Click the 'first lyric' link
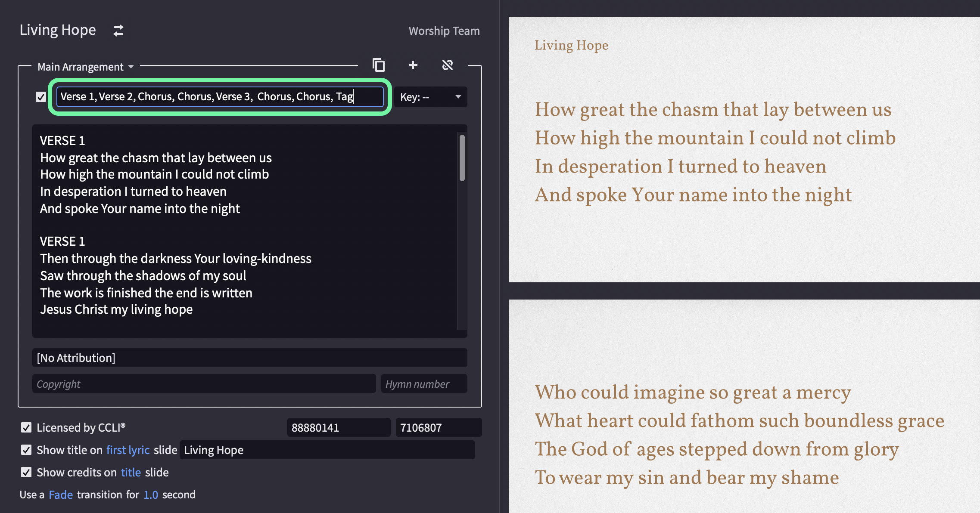 click(x=128, y=450)
